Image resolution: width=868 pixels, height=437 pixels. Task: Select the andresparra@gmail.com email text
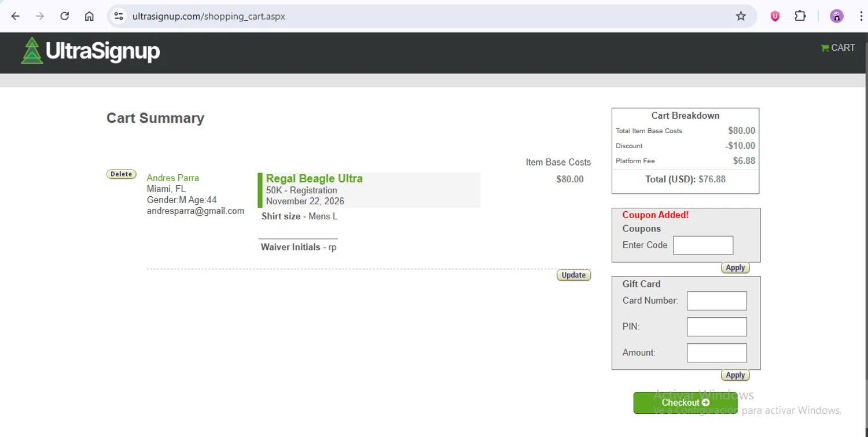click(x=196, y=211)
